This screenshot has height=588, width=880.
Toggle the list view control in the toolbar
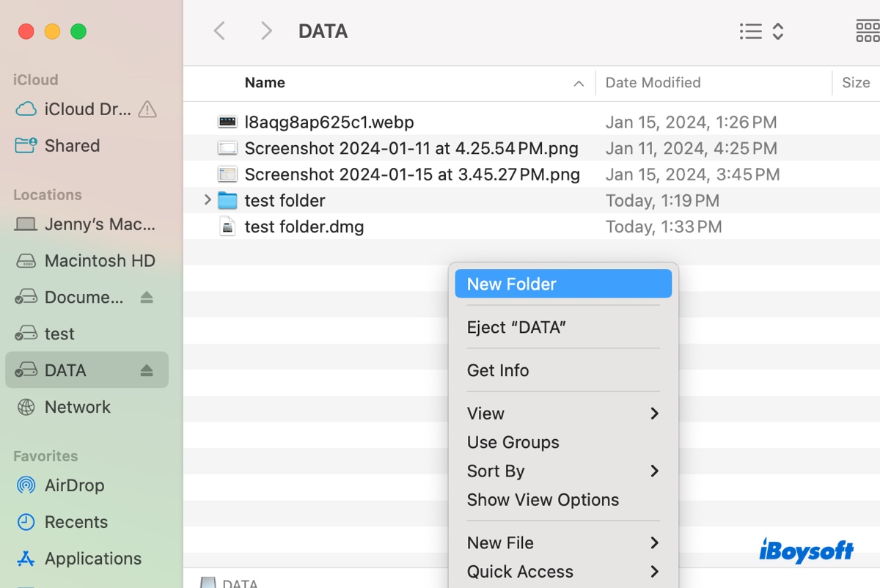click(x=750, y=32)
